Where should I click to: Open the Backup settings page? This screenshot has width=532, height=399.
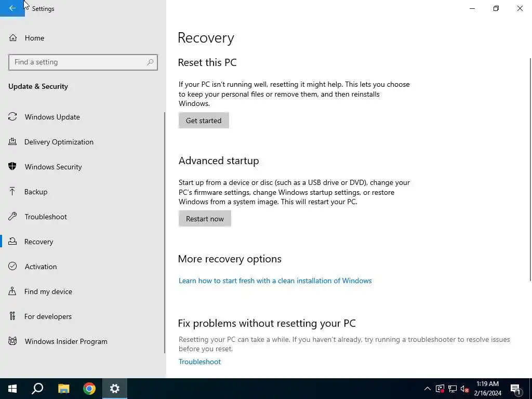tap(36, 192)
